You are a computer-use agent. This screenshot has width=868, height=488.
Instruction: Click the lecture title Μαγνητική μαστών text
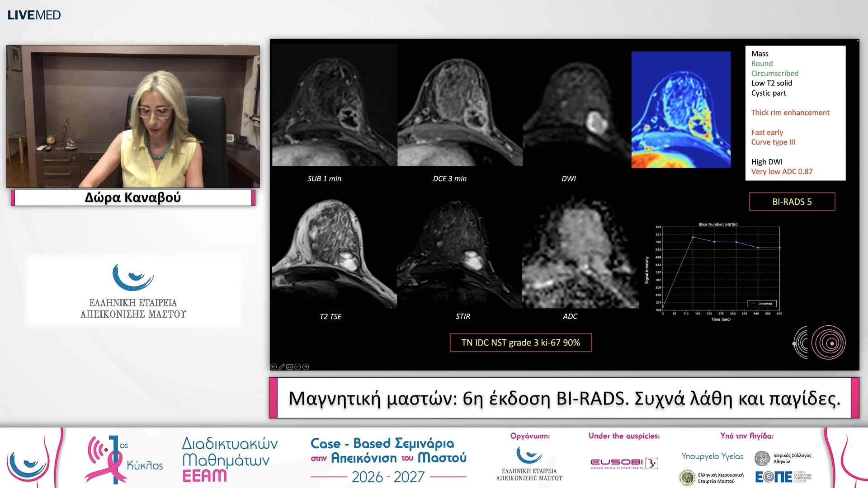(x=564, y=399)
